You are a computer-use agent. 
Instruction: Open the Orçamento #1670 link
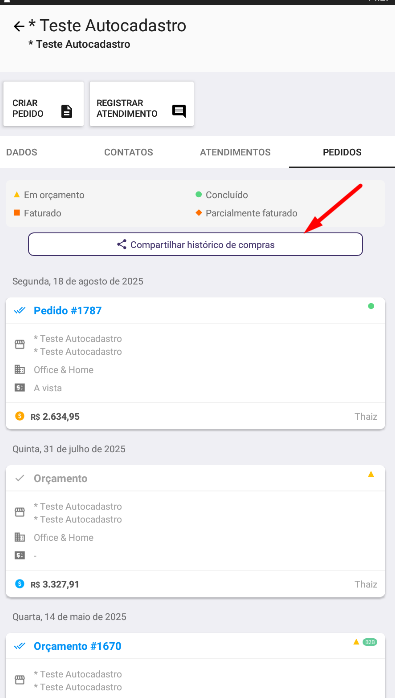coord(77,646)
